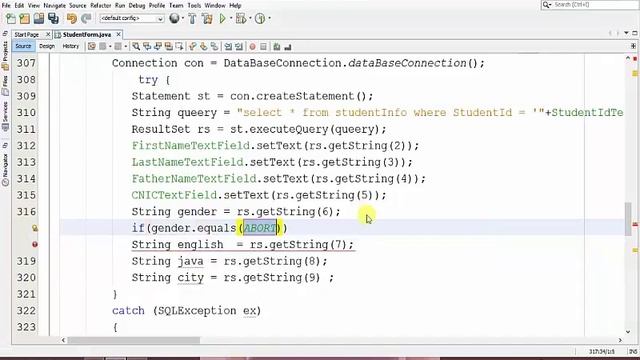Click the Debug Project icon
Screen dimensions: 640x360
point(241,18)
